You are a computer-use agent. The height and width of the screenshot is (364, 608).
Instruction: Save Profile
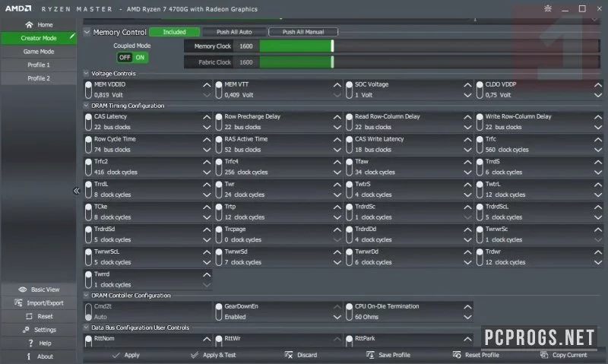[x=388, y=355]
